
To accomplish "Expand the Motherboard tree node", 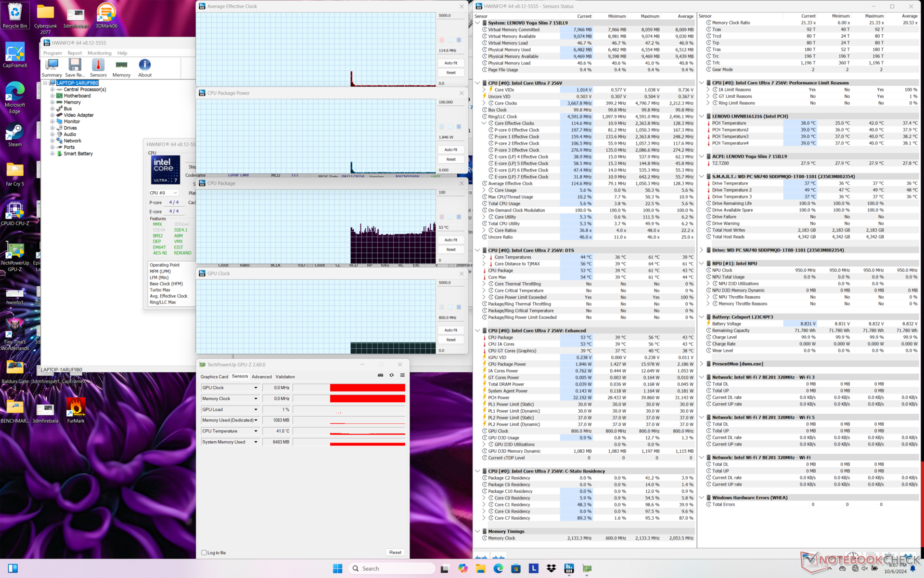I will click(52, 96).
